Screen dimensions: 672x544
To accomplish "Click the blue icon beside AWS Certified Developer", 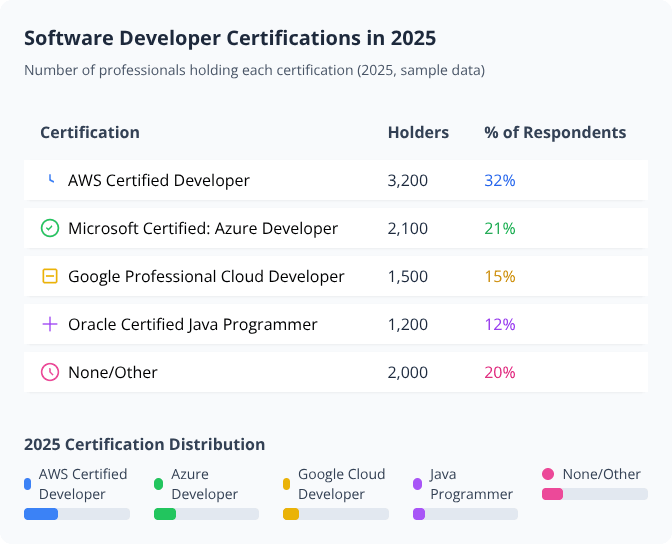I will pyautogui.click(x=50, y=180).
